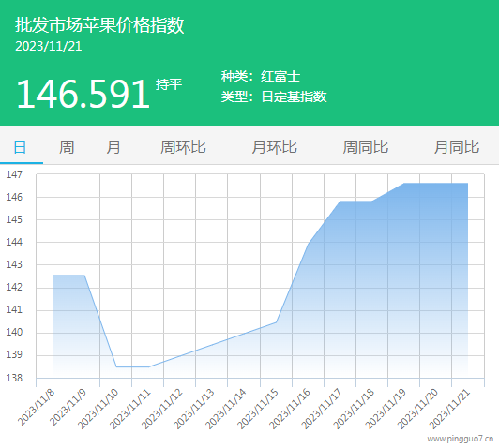Select the 月环比 tab

tap(274, 147)
